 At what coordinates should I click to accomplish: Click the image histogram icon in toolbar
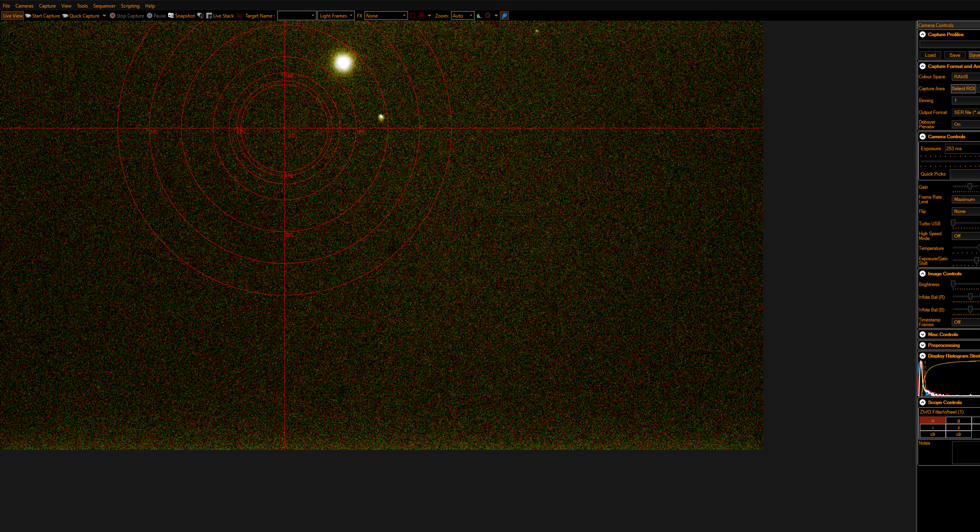pos(479,15)
